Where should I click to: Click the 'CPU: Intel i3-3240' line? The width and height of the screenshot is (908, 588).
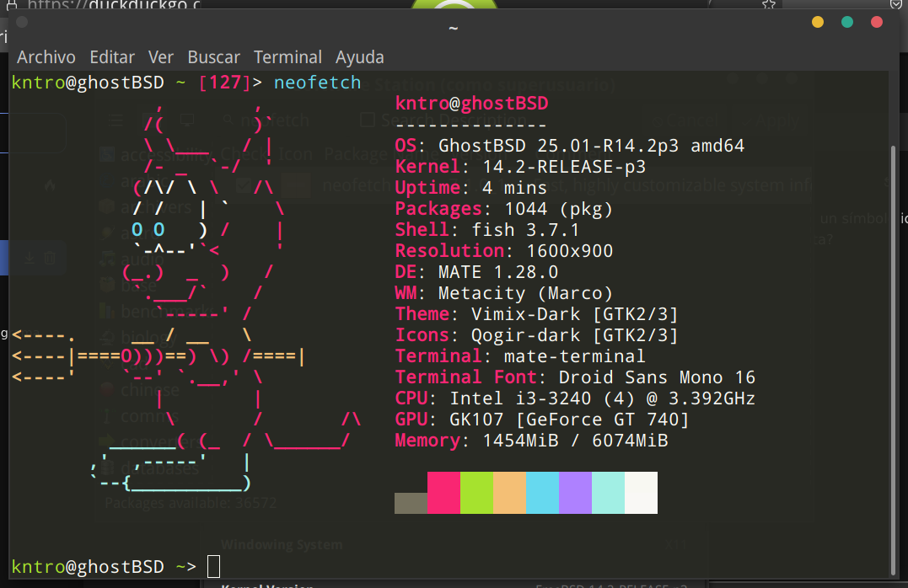coord(575,398)
